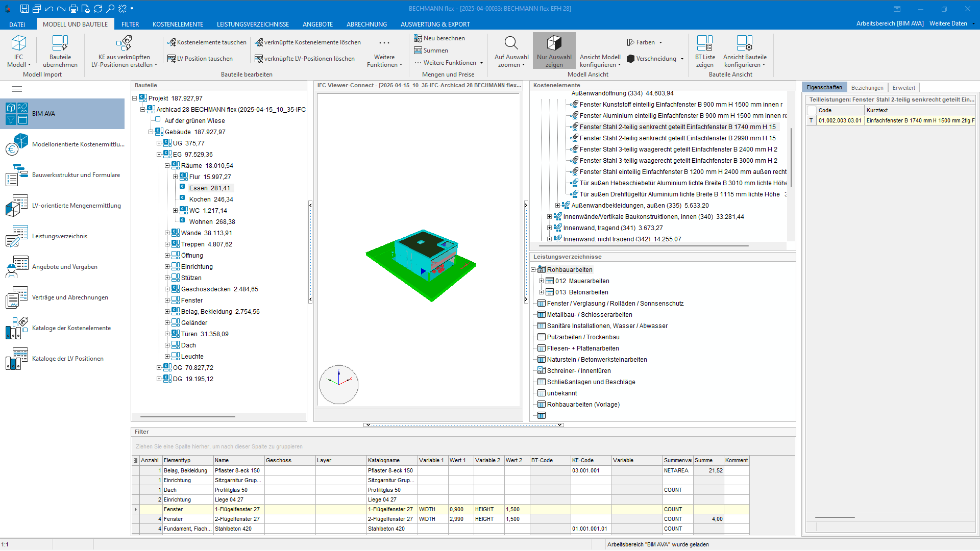
Task: Expand the UG node in the Bauteile tree
Action: point(159,143)
